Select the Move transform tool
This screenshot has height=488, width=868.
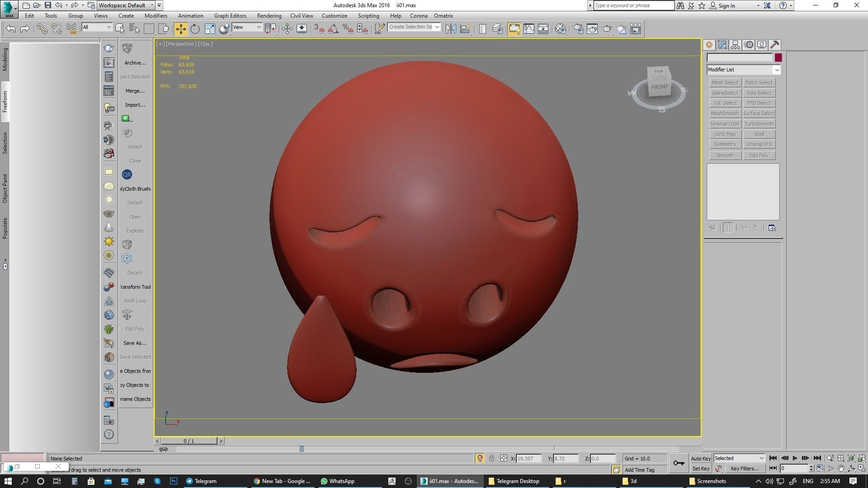[180, 29]
